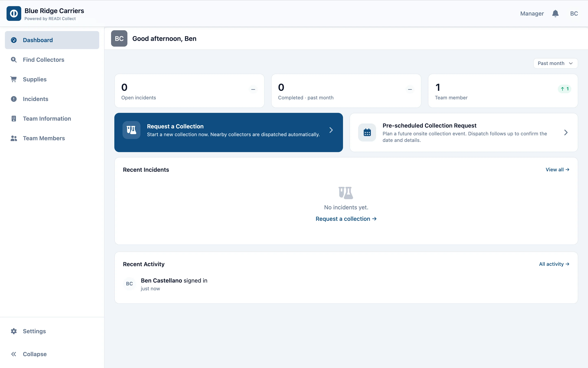Click the Settings gear icon
Viewport: 588px width, 368px height.
tap(14, 331)
